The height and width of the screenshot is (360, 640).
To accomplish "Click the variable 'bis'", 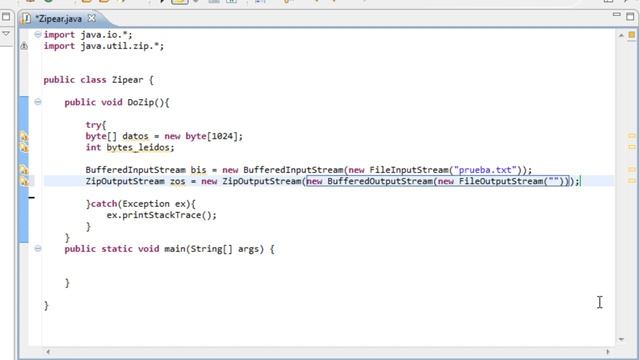I will [198, 170].
